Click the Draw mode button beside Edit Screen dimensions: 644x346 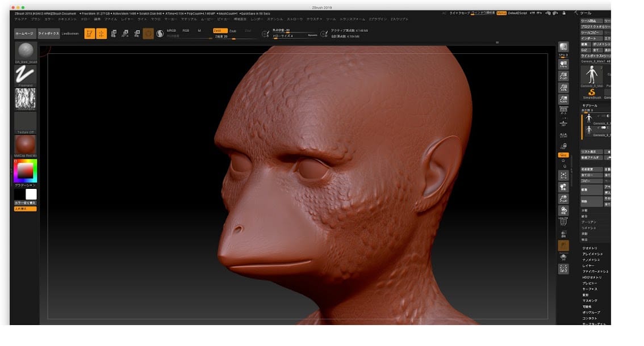(x=101, y=33)
